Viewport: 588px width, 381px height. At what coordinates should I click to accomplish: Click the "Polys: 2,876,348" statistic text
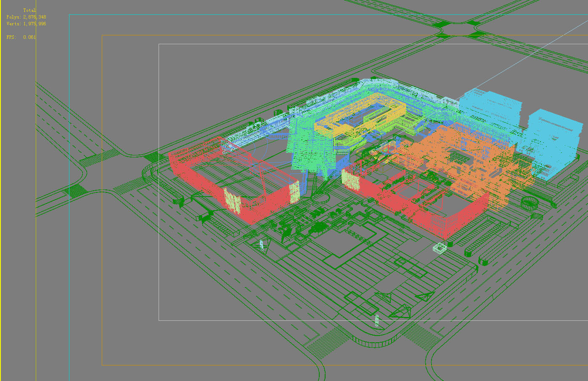point(26,17)
